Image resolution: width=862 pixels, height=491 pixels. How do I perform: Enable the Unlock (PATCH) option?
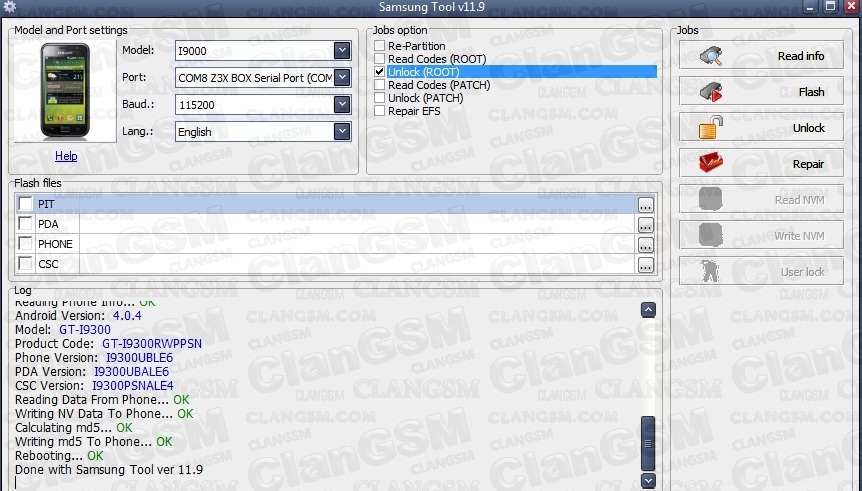(379, 98)
